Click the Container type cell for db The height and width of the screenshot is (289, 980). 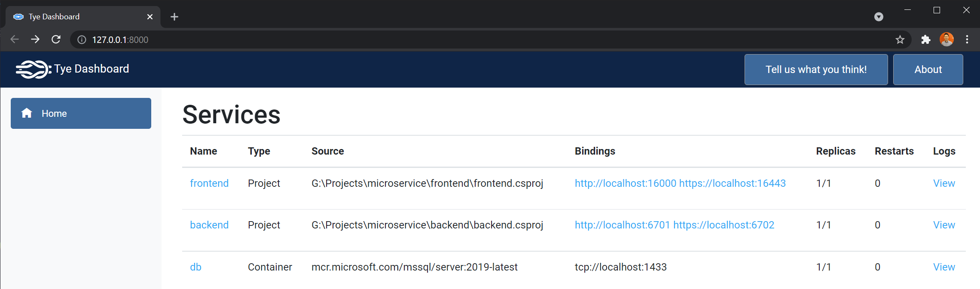pos(270,267)
